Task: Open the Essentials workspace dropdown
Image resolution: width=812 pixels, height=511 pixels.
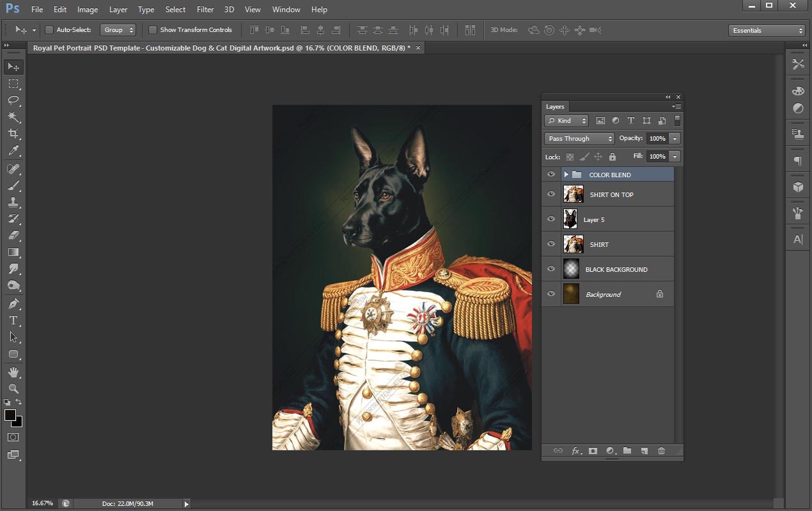Action: click(767, 31)
